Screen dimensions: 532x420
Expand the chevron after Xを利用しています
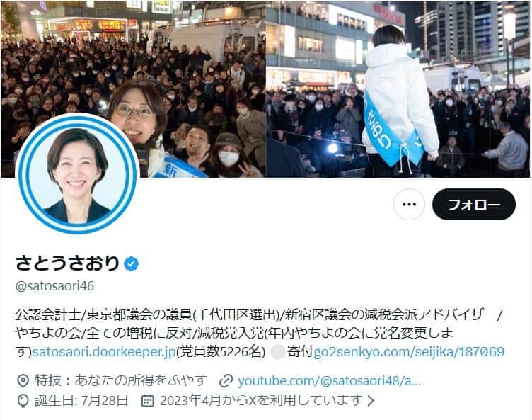pyautogui.click(x=371, y=401)
